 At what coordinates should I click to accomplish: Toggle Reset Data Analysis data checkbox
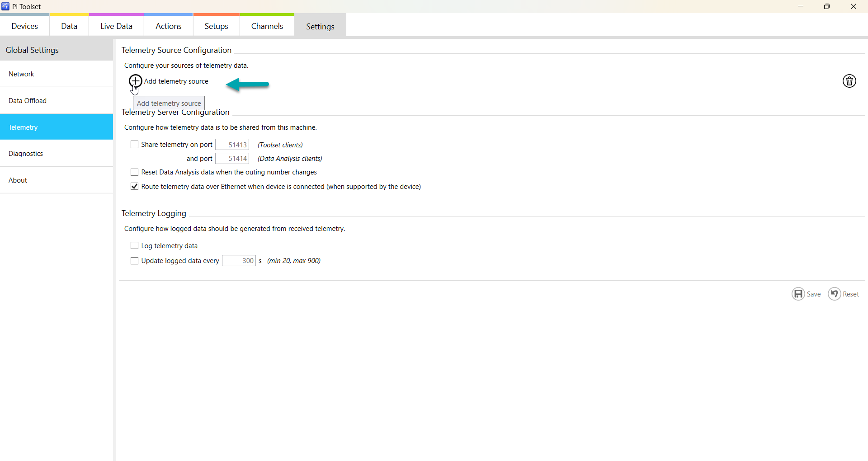tap(134, 172)
